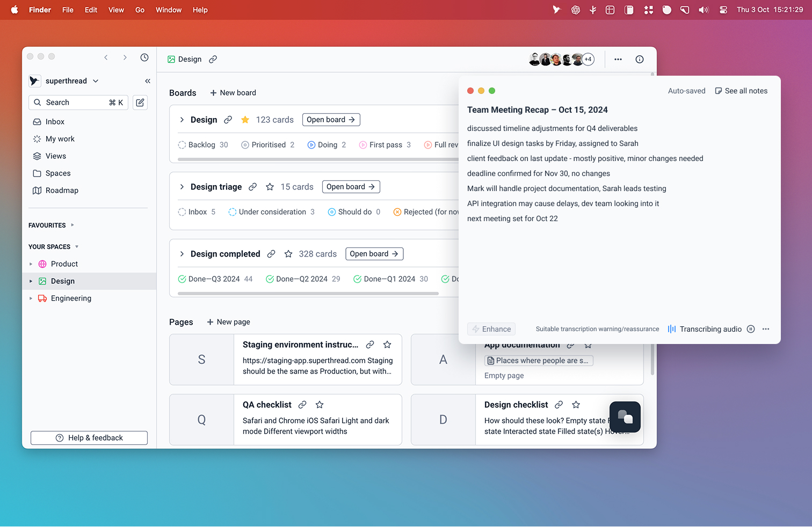Expand the Design space tree
The image size is (812, 527).
(31, 281)
